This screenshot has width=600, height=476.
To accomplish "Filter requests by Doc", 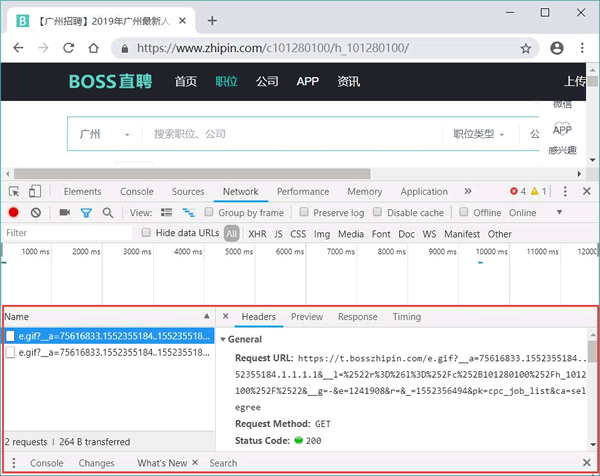I will [406, 234].
